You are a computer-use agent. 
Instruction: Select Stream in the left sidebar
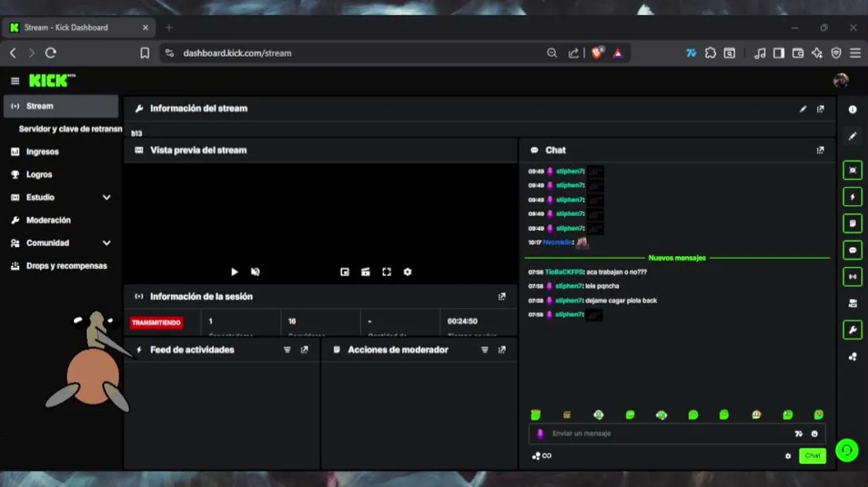click(61, 106)
